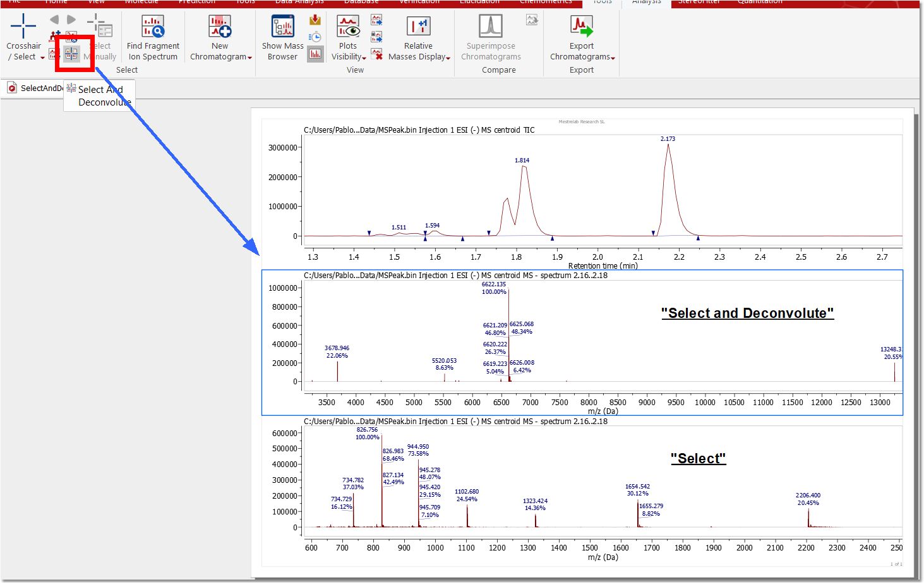Open the Show Mass Browser panel
This screenshot has width=924, height=584.
pyautogui.click(x=282, y=27)
